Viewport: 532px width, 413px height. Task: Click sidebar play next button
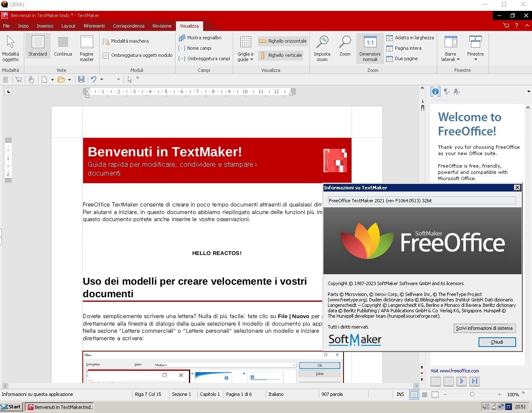(461, 381)
